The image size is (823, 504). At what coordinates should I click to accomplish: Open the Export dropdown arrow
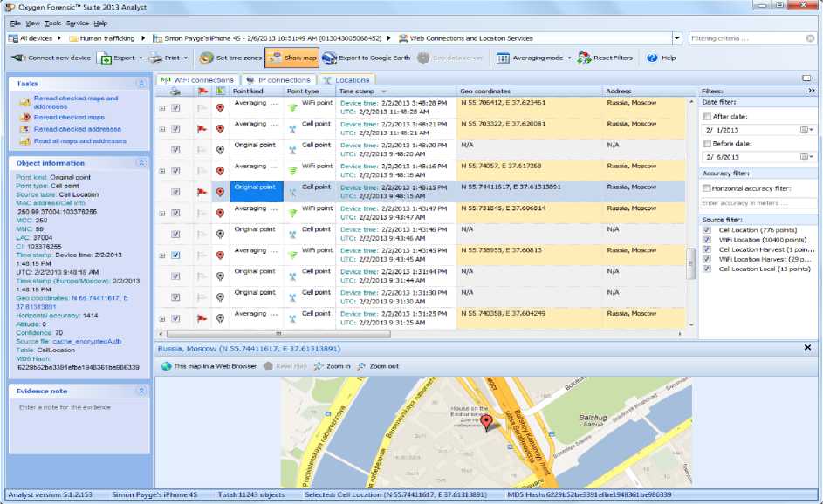(141, 58)
